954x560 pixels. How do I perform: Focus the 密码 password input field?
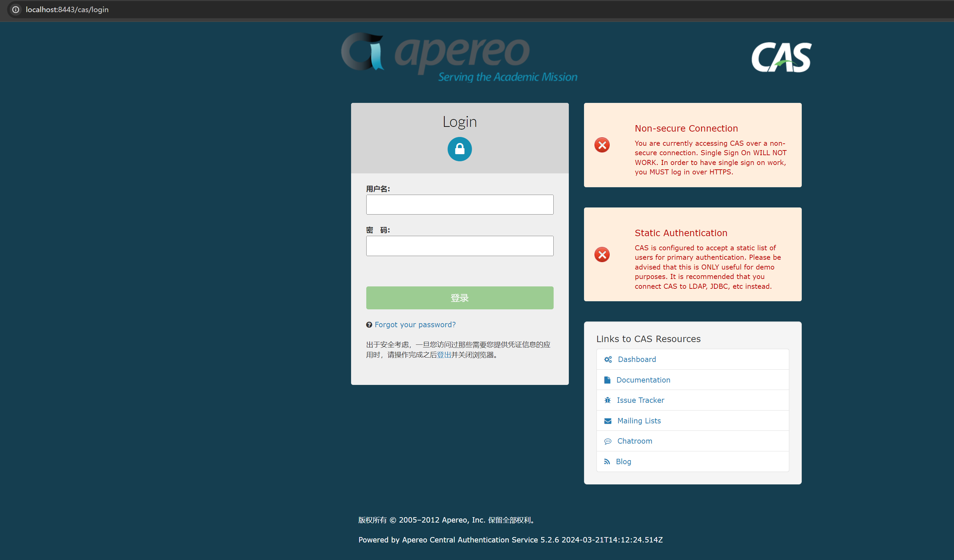pyautogui.click(x=459, y=246)
